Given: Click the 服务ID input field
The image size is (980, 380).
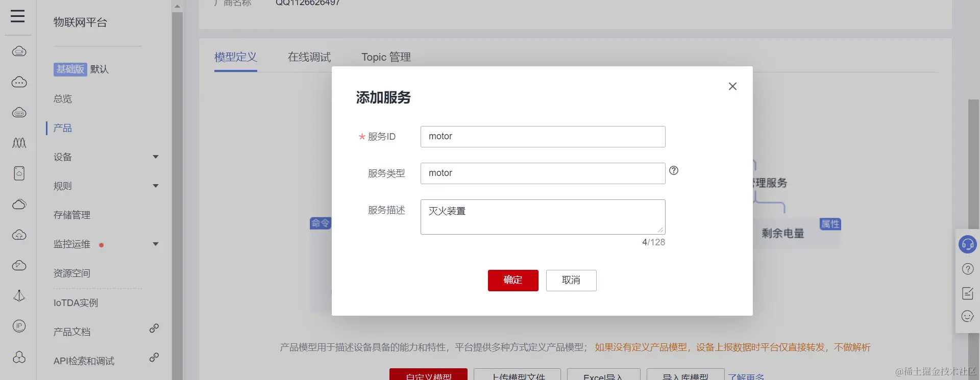Looking at the screenshot, I should pyautogui.click(x=543, y=136).
